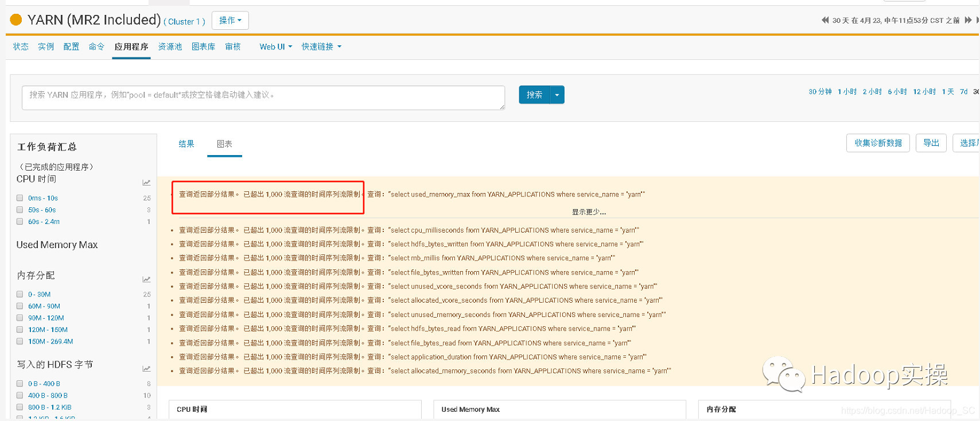
Task: Tick the 0 B - 400 B HDFS checkbox
Action: (x=20, y=384)
